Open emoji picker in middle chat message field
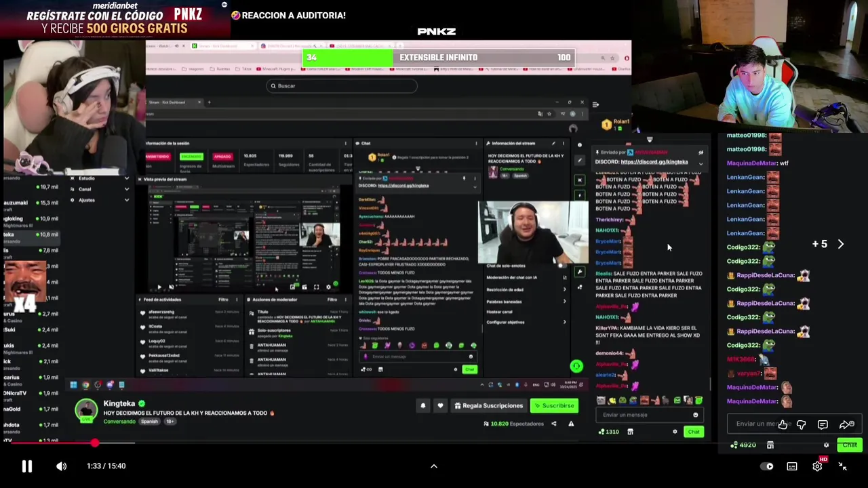 695,415
